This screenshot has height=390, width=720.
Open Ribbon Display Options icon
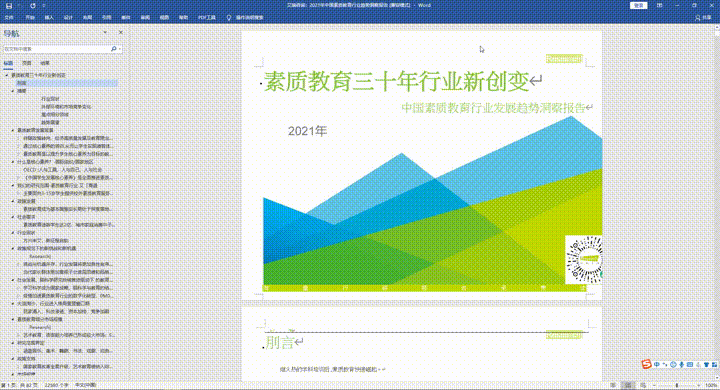coord(659,6)
